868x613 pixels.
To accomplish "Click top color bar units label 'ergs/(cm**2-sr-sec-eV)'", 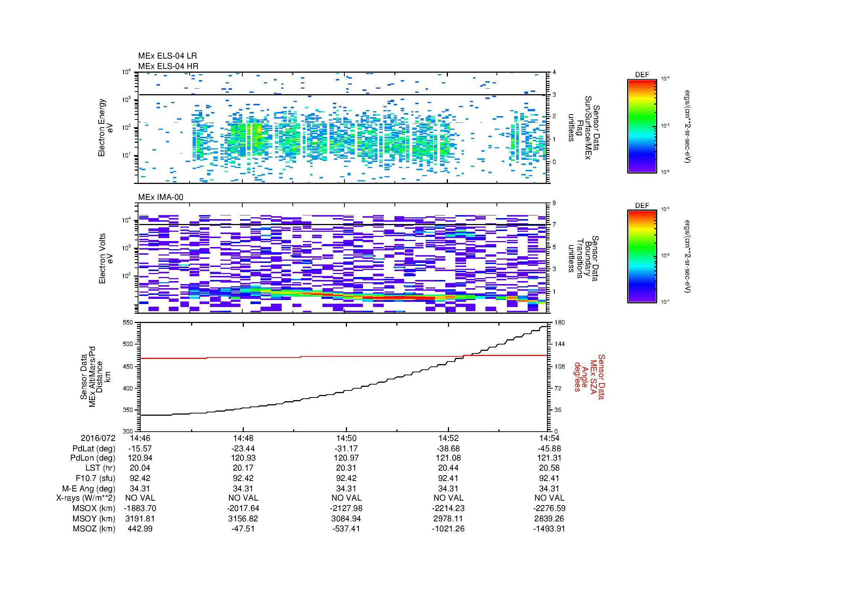I will (x=688, y=126).
